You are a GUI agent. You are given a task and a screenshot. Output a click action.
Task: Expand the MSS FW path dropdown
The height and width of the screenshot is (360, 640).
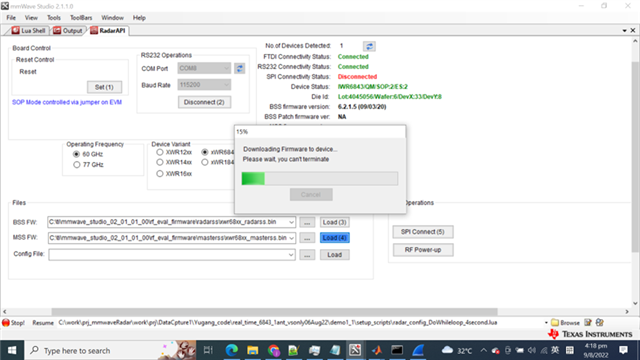coord(291,238)
